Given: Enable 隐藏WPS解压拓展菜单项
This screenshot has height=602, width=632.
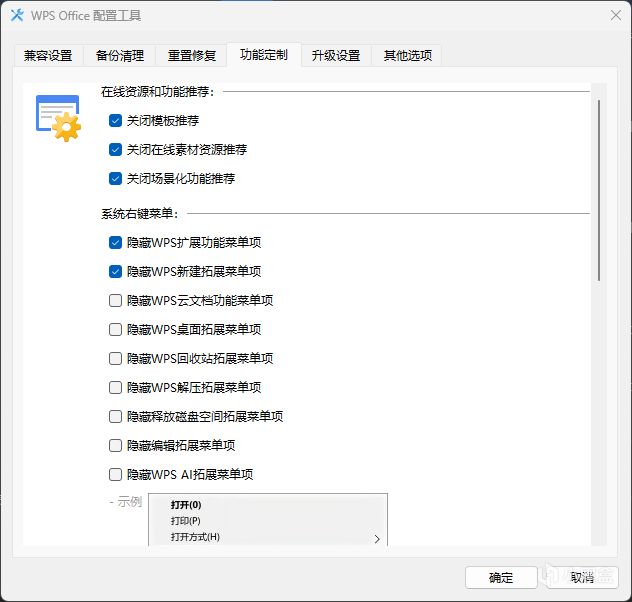Looking at the screenshot, I should tap(115, 387).
